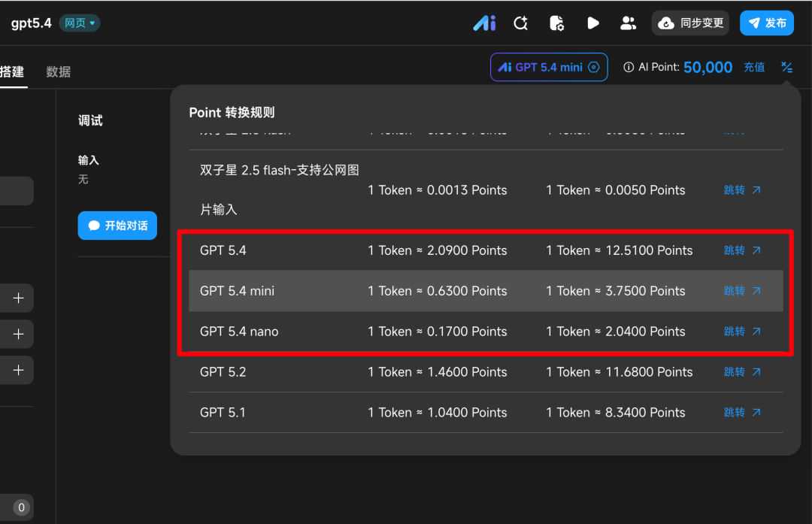Select the GPT 5.1 model name

[223, 412]
